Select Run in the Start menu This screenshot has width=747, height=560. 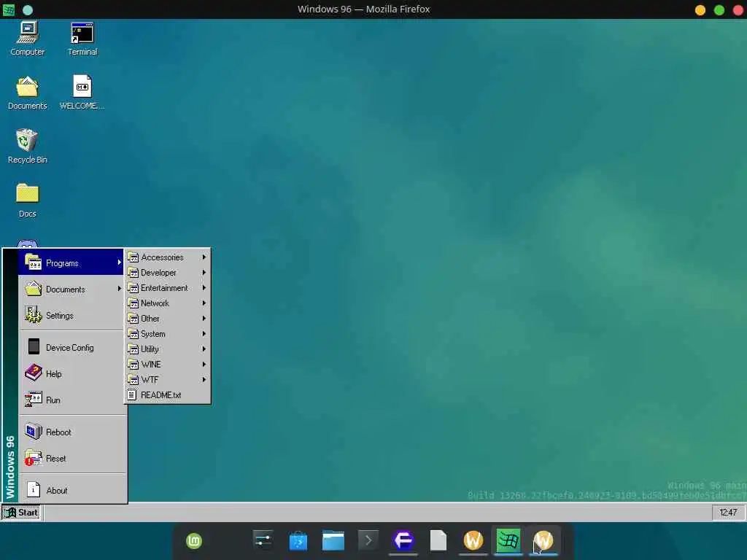point(71,400)
